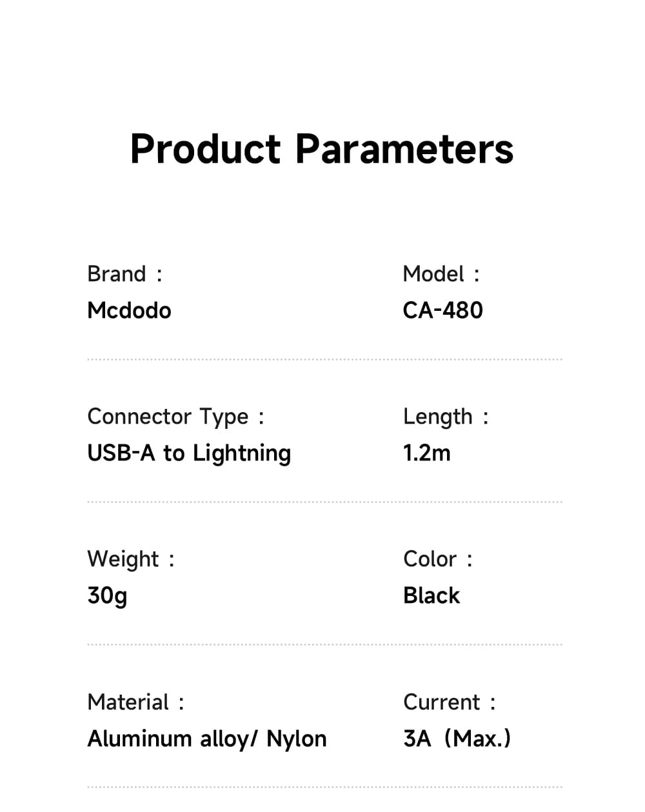
Task: Click the 3A (Max.) current value
Action: click(457, 739)
